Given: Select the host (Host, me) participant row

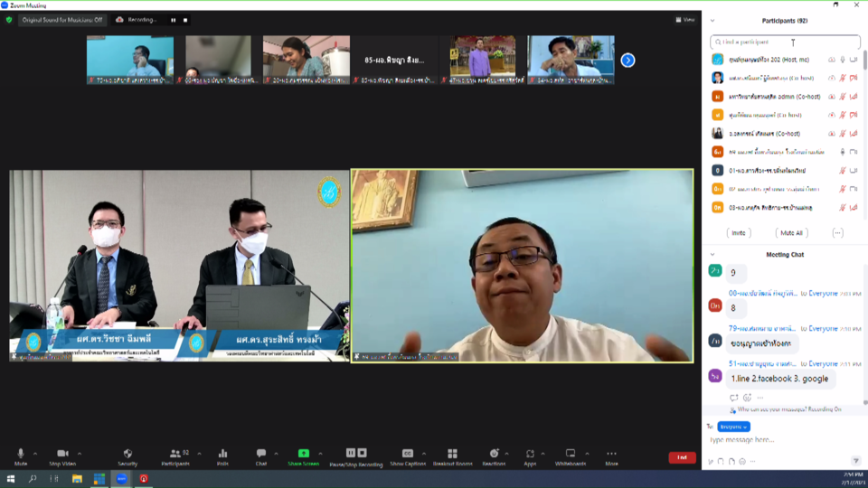Looking at the screenshot, I should coord(785,60).
